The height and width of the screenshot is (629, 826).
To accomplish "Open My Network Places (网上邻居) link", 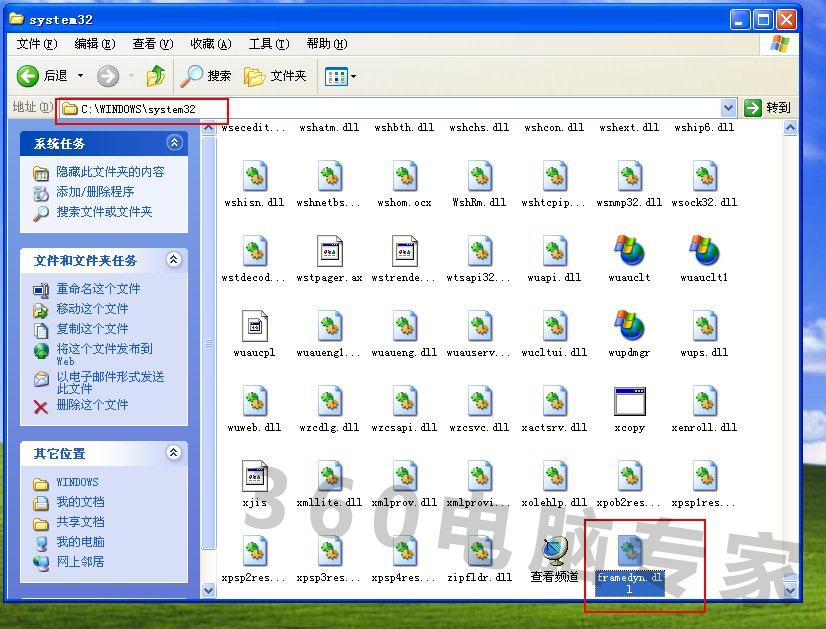I will [80, 562].
